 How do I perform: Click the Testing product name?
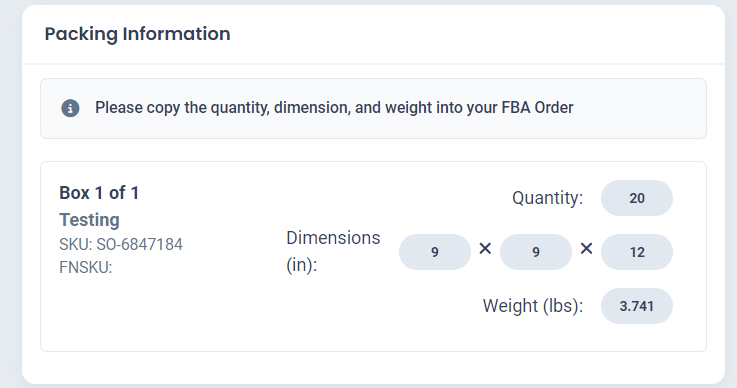(x=89, y=220)
